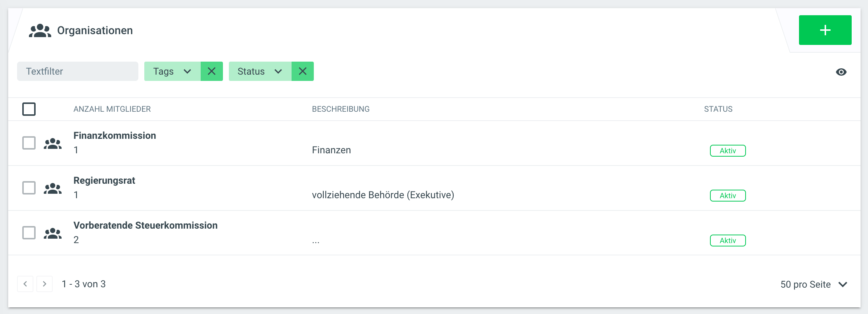Viewport: 868px width, 314px height.
Task: Click the Vorberatende Steuerkommission group icon
Action: 53,233
